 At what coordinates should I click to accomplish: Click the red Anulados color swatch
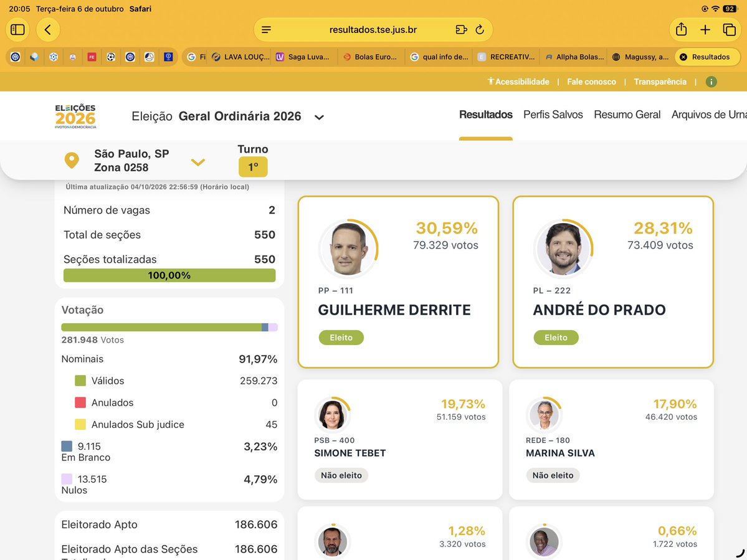80,402
